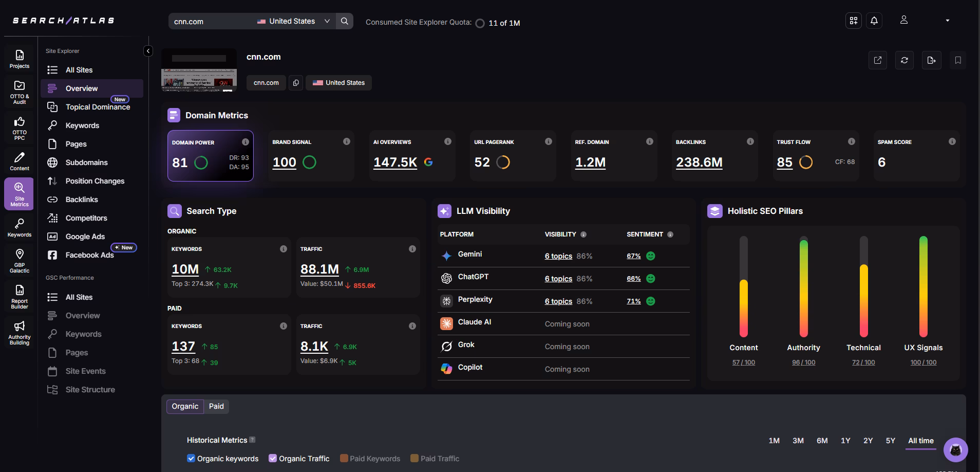The width and height of the screenshot is (980, 472).
Task: Copy the cnn.com domain with copy icon
Action: coord(296,83)
